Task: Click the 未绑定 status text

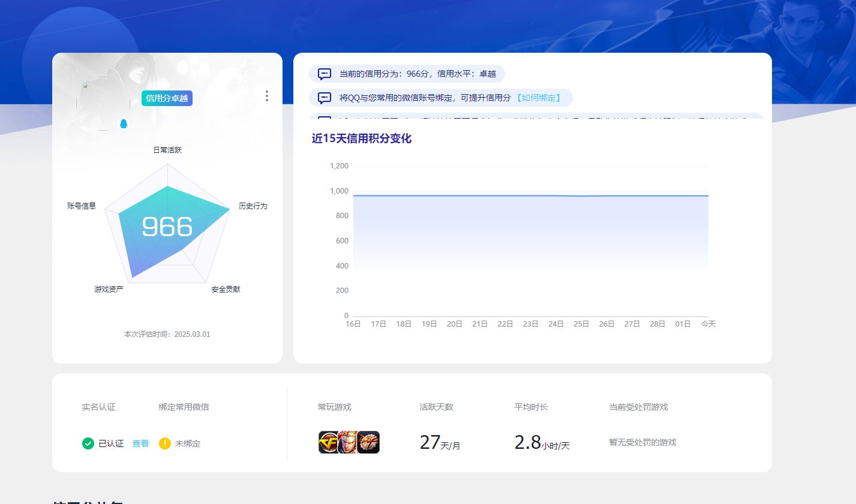Action: coord(188,443)
